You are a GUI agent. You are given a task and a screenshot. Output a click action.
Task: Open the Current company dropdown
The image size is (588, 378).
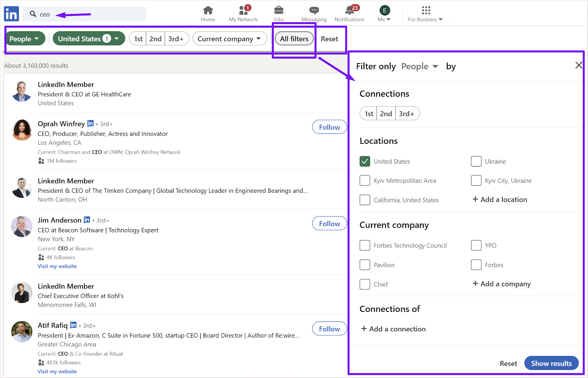point(229,39)
